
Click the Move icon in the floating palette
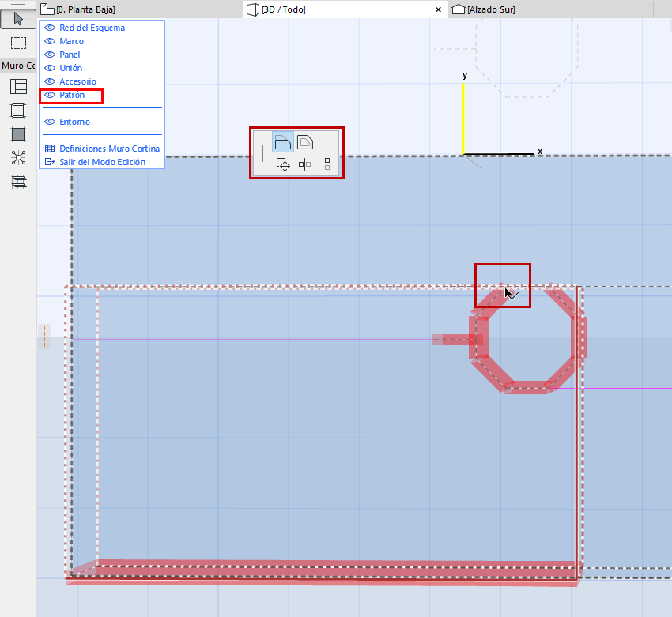[283, 164]
